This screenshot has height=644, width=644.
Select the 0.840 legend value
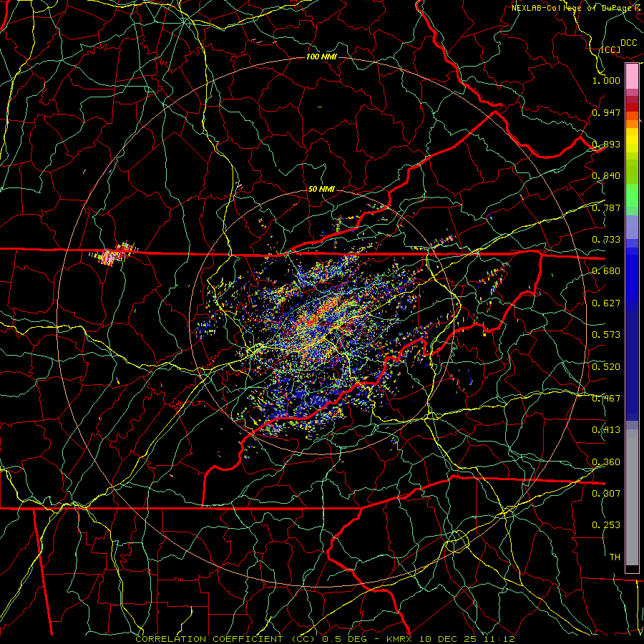pos(606,176)
